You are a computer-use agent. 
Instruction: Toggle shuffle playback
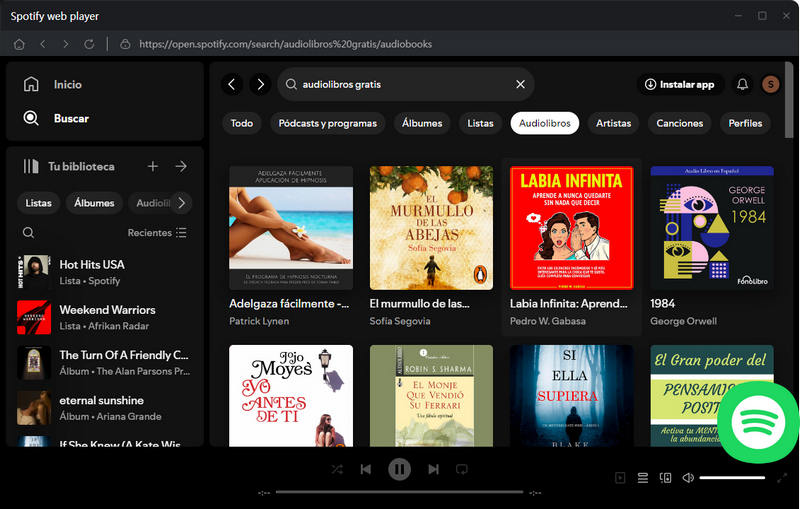pyautogui.click(x=337, y=469)
